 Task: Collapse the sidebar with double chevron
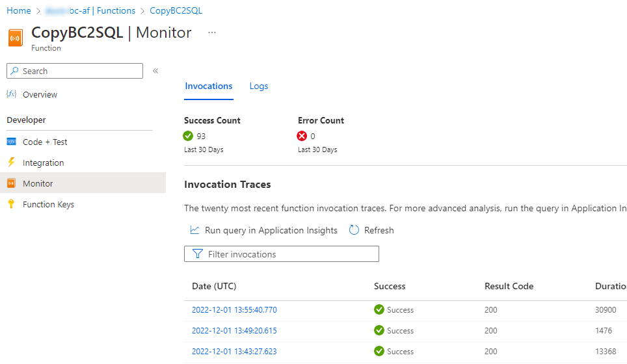(155, 71)
